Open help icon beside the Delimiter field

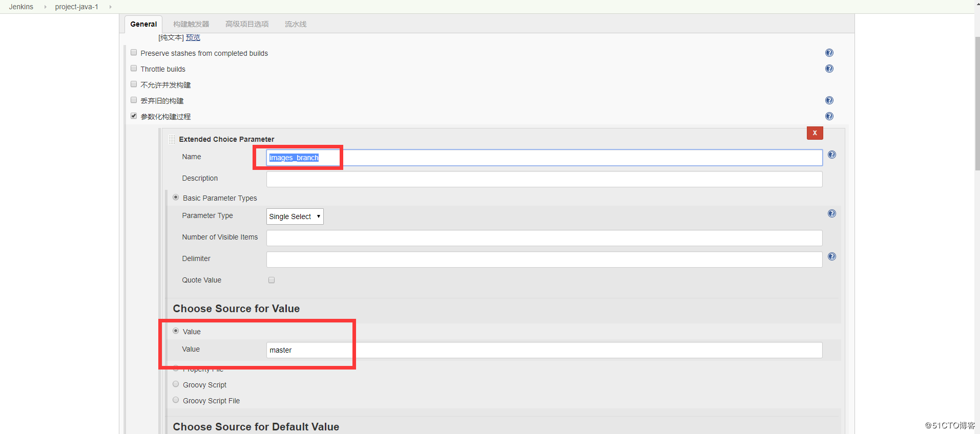831,256
